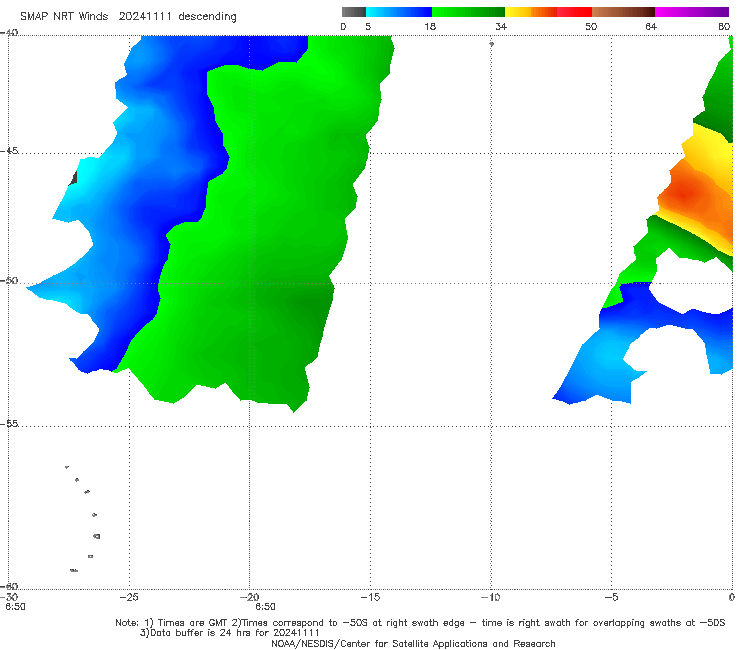Select the cyan-to-blue segment of the color bar
Image resolution: width=740 pixels, height=650 pixels.
399,12
